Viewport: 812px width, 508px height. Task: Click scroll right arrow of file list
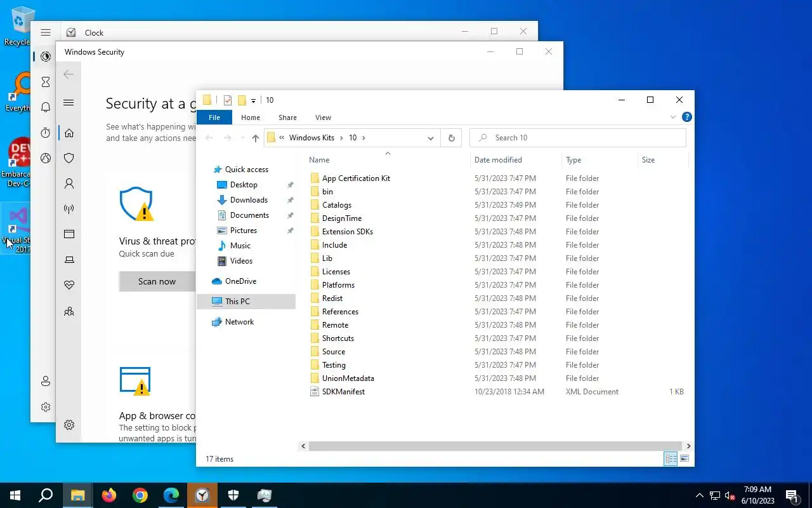coord(688,446)
